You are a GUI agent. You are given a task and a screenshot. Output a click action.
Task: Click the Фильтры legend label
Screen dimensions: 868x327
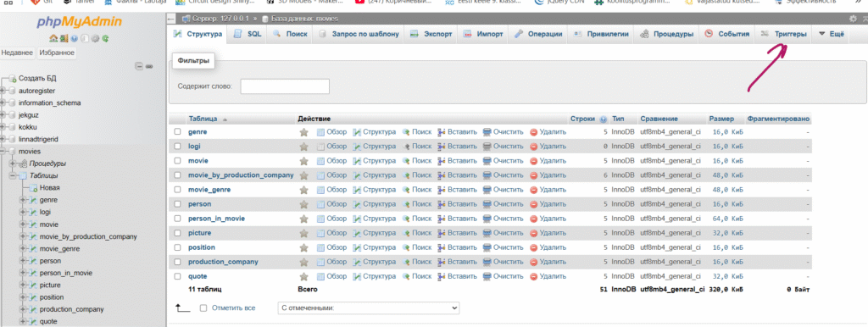[x=193, y=61]
